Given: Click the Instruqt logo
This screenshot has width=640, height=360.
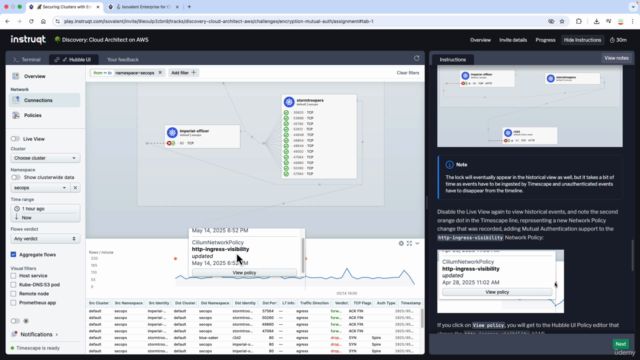Looking at the screenshot, I should (x=28, y=40).
